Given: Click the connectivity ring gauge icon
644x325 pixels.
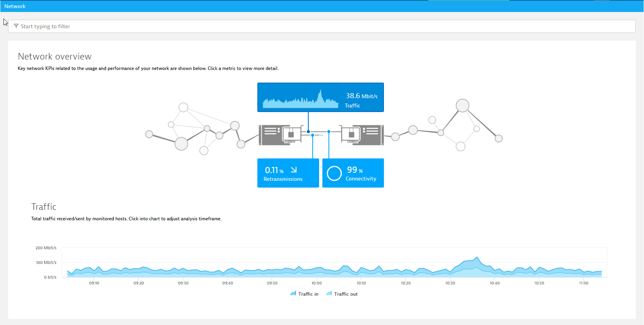Looking at the screenshot, I should pyautogui.click(x=334, y=174).
